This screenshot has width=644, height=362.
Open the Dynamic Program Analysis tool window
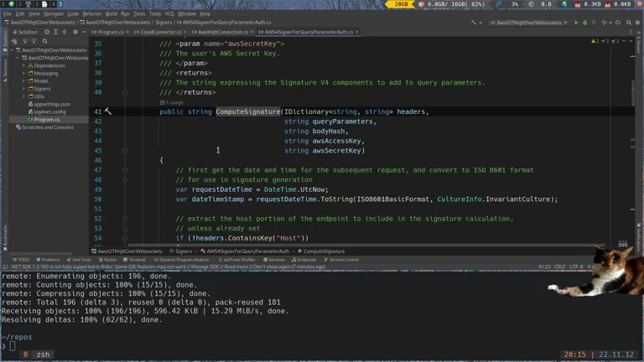(x=181, y=260)
